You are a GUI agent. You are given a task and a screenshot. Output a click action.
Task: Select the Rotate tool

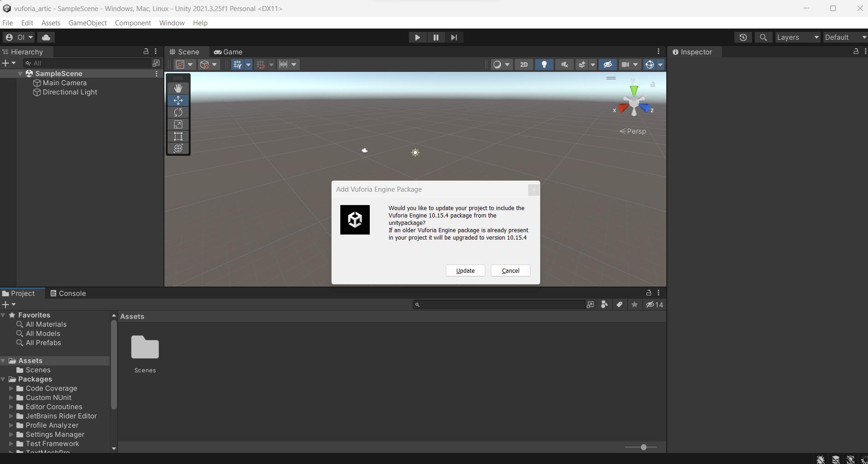178,112
